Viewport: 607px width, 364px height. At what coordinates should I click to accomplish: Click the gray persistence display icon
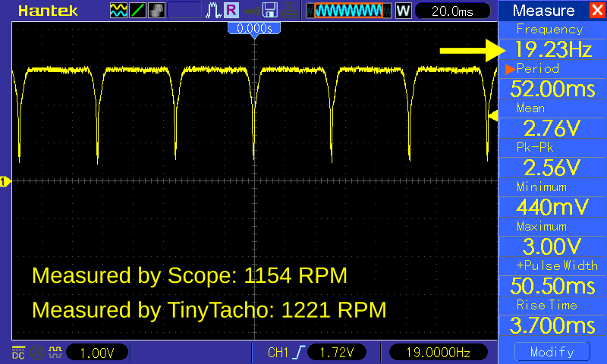coord(156,11)
